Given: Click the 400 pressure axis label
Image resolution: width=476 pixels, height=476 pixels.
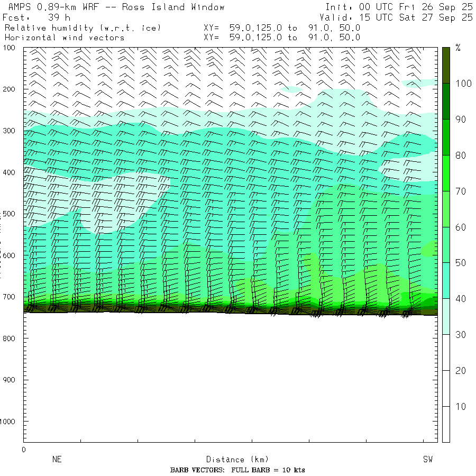Looking at the screenshot, I should pyautogui.click(x=9, y=172).
